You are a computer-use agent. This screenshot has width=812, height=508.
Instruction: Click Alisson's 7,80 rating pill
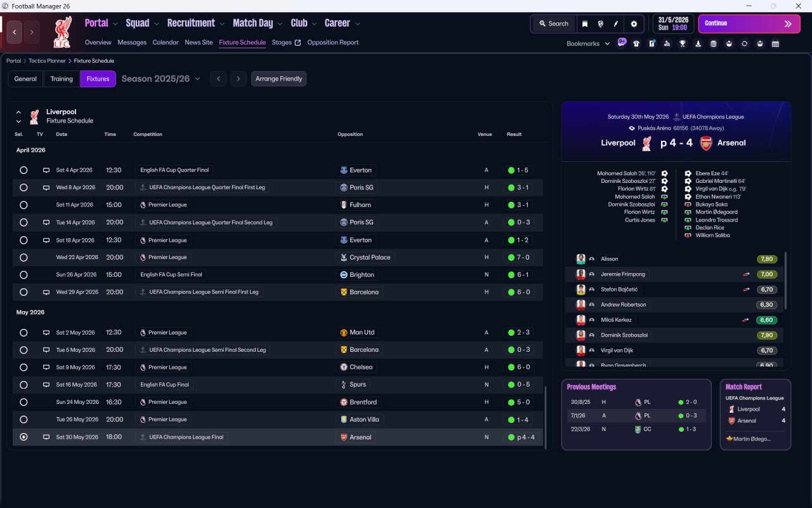[766, 259]
